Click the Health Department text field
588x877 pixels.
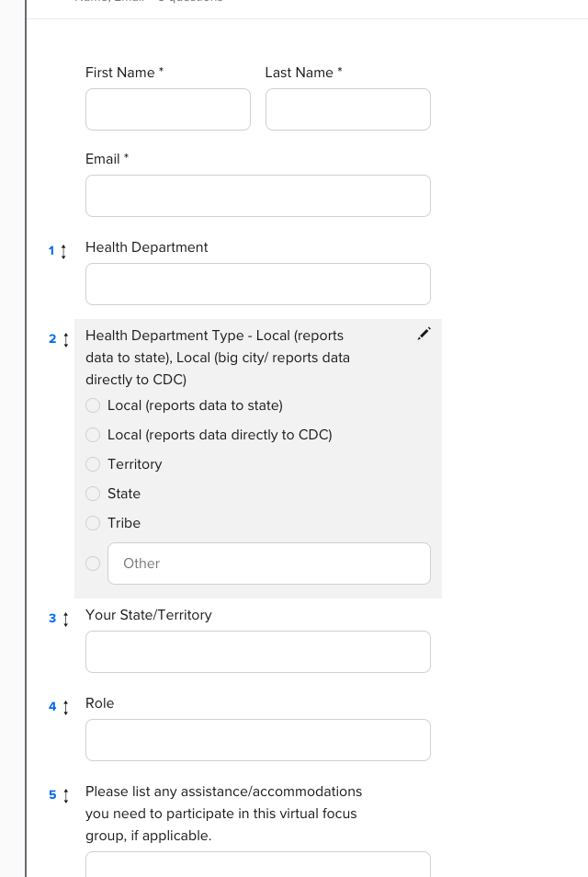coord(257,284)
